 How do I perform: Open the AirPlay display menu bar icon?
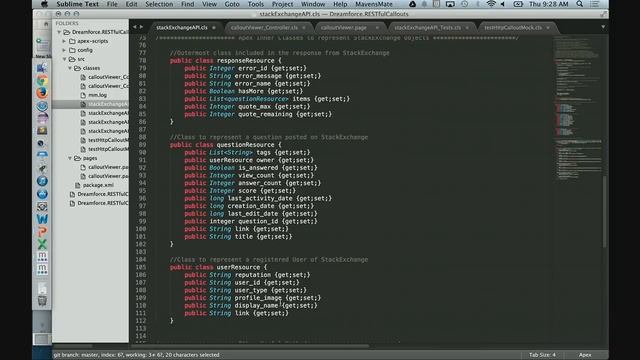coord(450,4)
